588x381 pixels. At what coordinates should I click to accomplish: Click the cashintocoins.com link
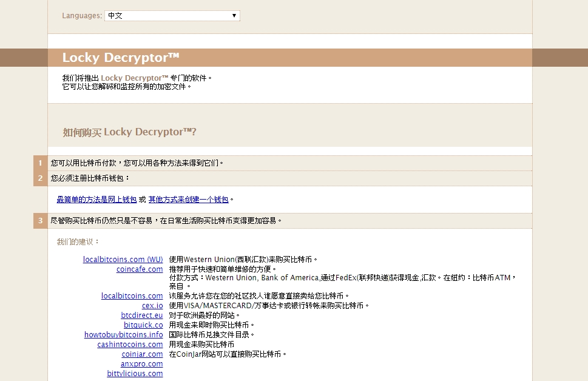(130, 345)
